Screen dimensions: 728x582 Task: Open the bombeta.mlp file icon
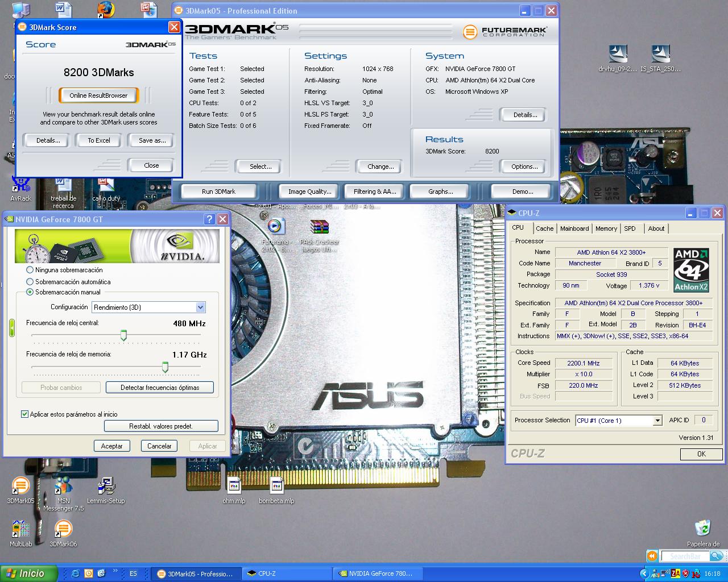(x=276, y=486)
